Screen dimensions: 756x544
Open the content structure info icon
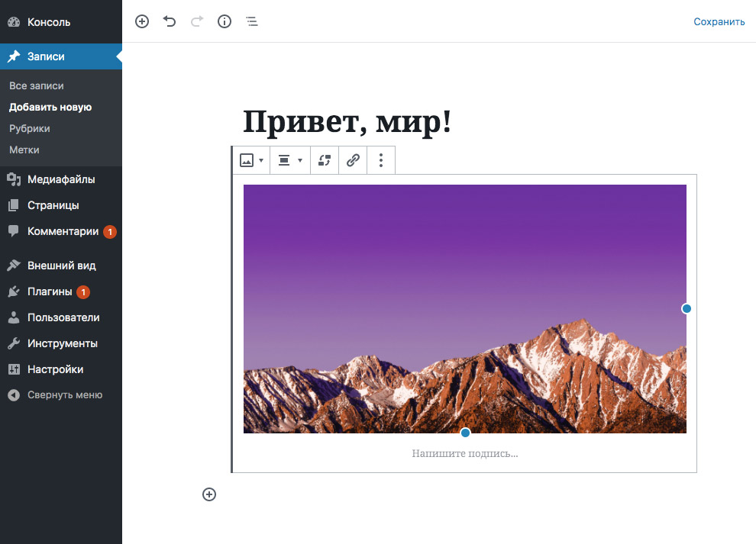pos(225,21)
